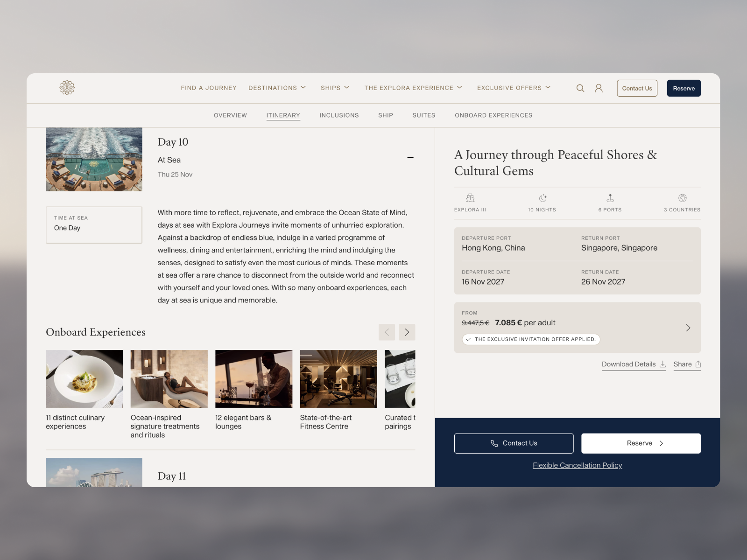The width and height of the screenshot is (747, 560).
Task: Expand price details chevron for per adult fare
Action: click(688, 328)
